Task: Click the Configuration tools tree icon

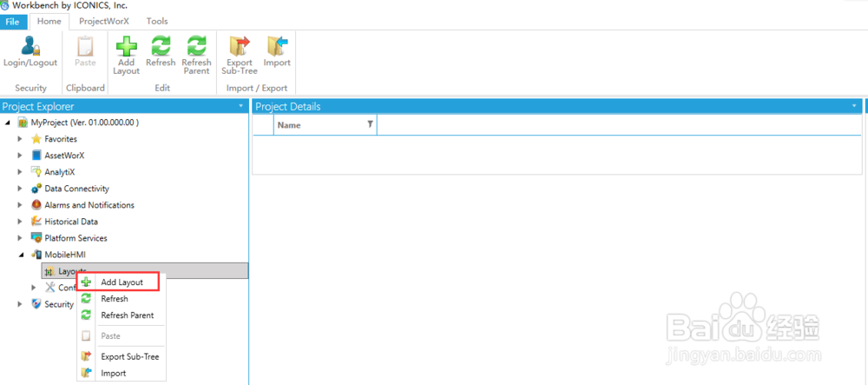Action: pos(49,288)
